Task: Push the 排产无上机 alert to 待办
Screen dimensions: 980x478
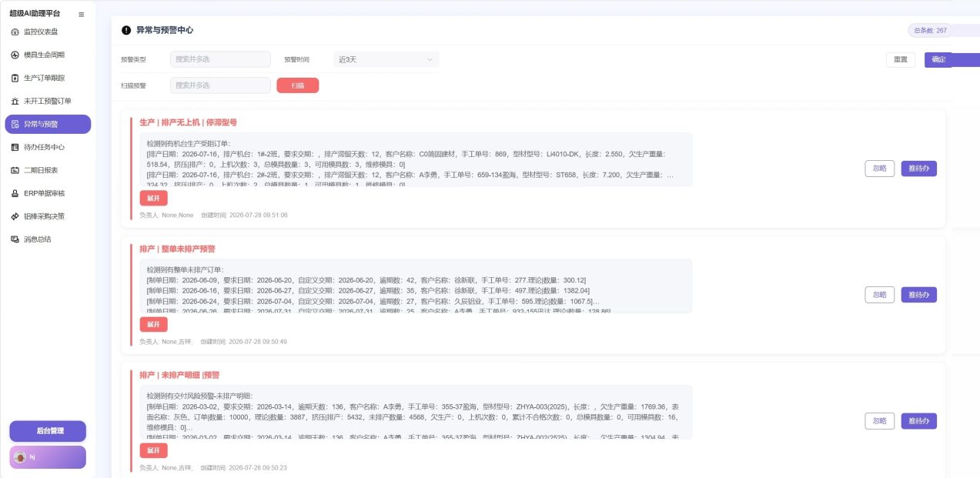Action: (x=919, y=169)
